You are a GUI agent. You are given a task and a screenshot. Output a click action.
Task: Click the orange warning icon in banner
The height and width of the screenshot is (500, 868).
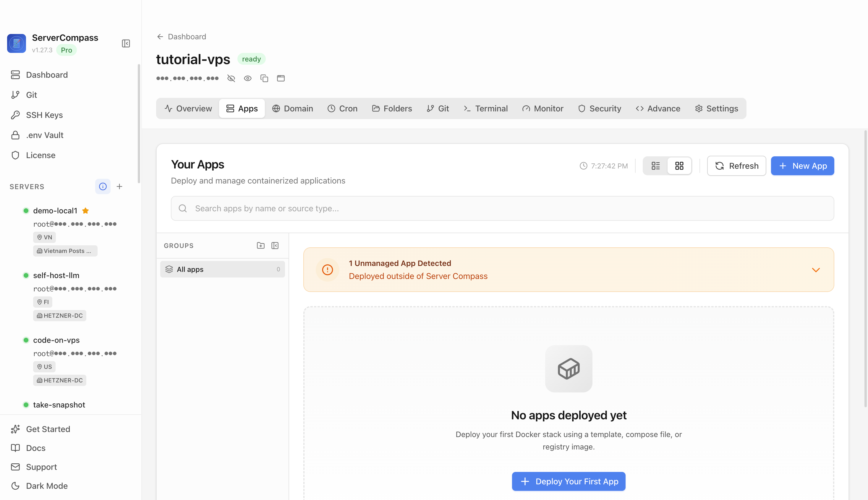pos(327,270)
